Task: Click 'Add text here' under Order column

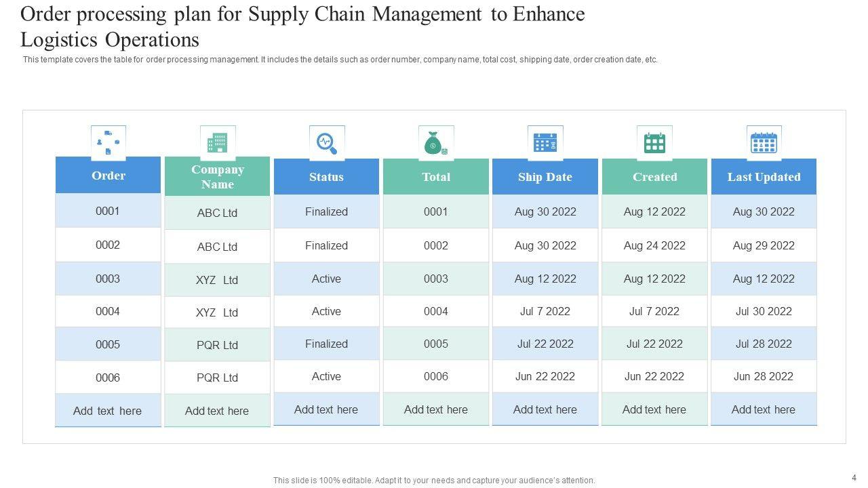Action: (108, 411)
